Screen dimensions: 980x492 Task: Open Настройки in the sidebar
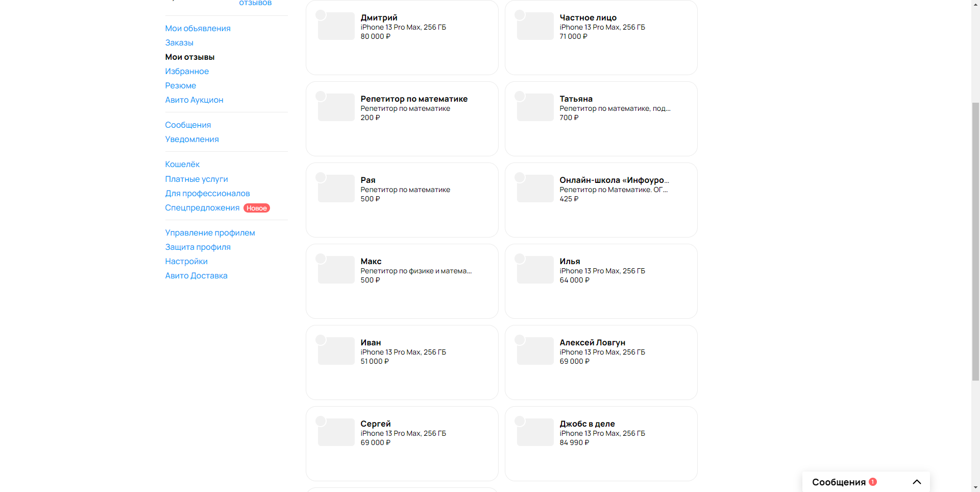[x=186, y=261]
